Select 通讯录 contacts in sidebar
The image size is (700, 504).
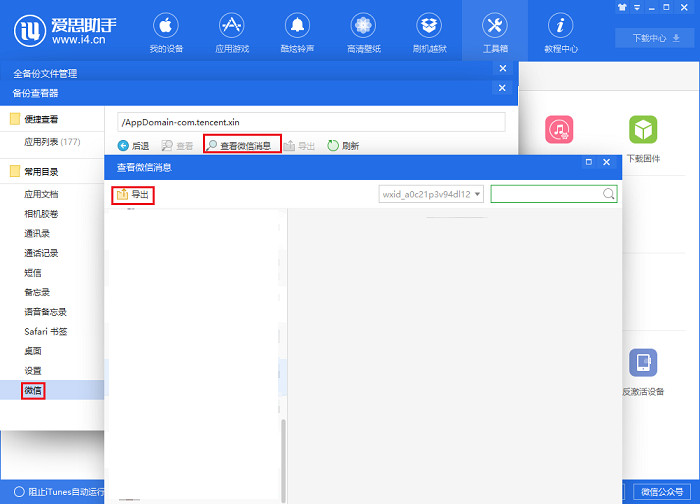[x=38, y=233]
